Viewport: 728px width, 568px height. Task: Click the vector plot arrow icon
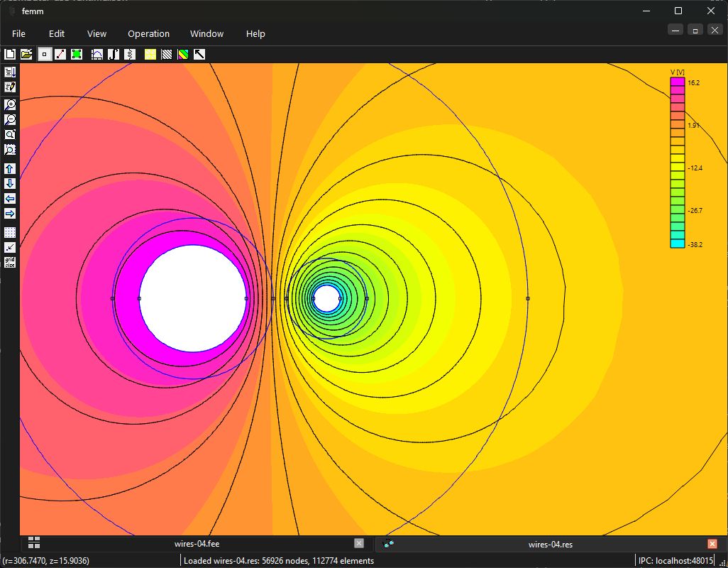pos(199,55)
